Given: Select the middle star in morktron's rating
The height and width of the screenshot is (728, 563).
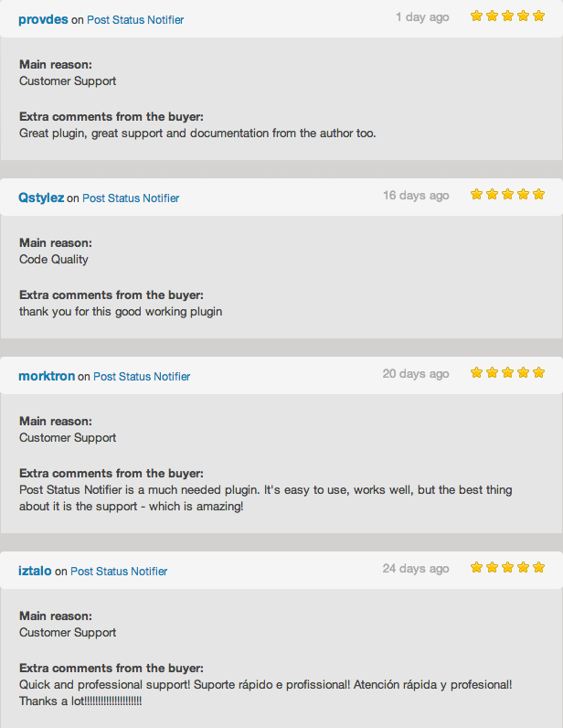Looking at the screenshot, I should [507, 372].
